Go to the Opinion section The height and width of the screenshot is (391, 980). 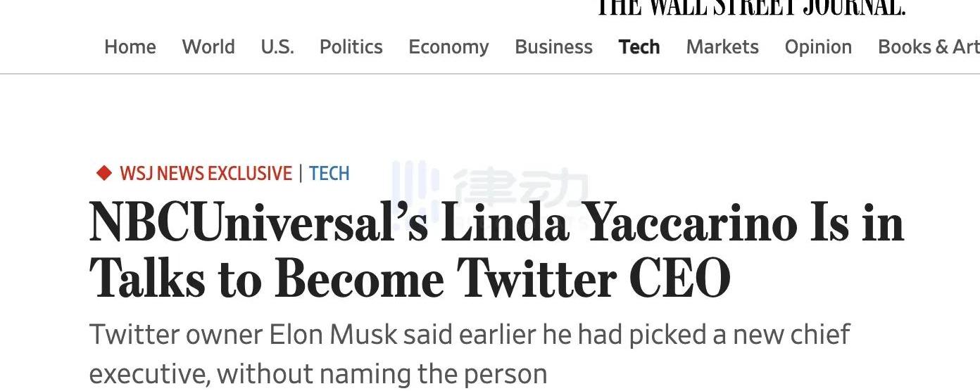click(818, 47)
